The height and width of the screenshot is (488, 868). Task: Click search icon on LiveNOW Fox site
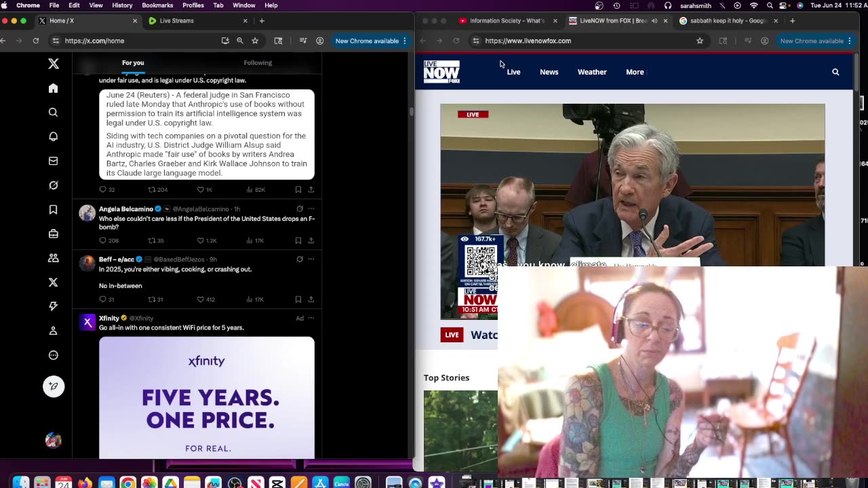pos(835,72)
